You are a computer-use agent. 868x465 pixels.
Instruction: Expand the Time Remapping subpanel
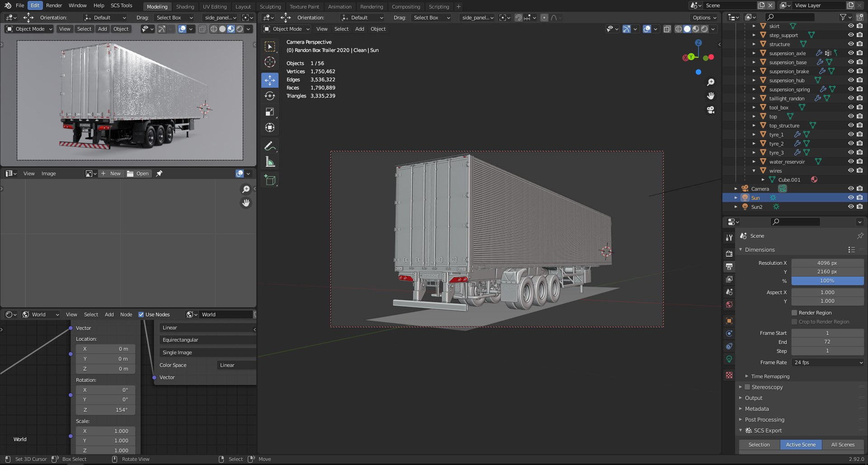point(770,376)
